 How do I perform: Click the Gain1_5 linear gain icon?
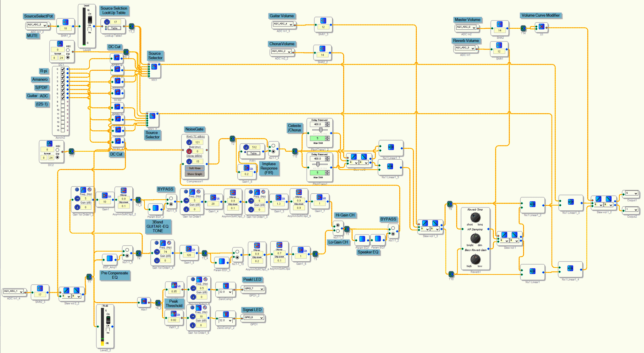(189, 249)
